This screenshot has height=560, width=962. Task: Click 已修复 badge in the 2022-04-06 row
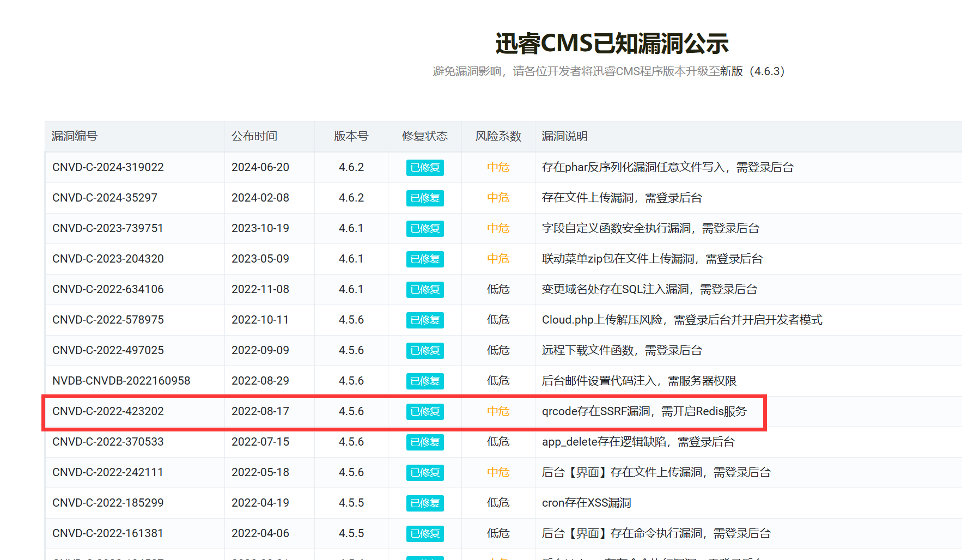click(x=425, y=534)
